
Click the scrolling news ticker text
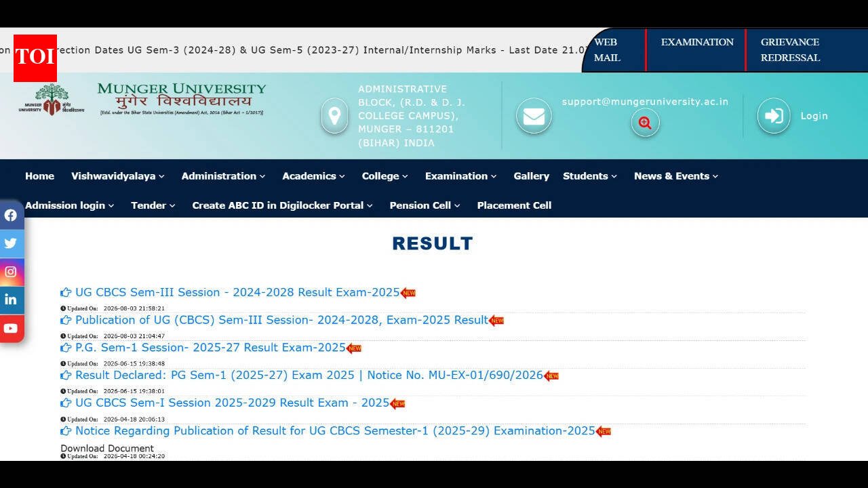point(295,50)
